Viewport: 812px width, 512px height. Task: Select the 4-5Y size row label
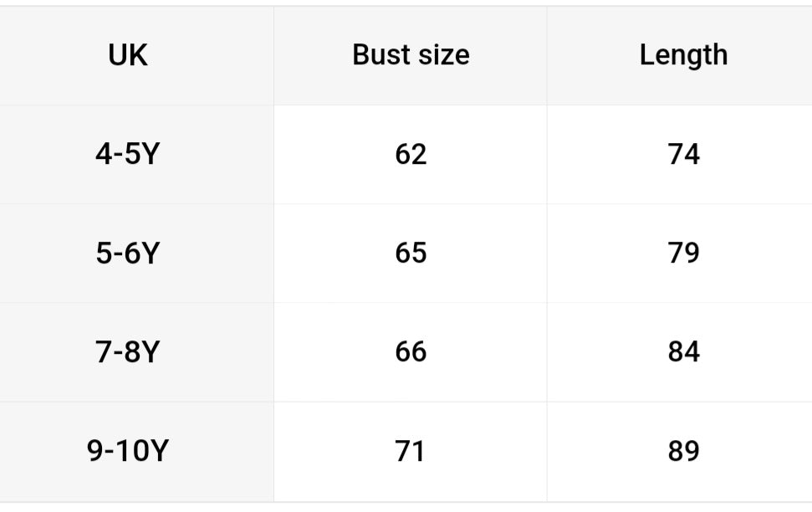pos(127,154)
